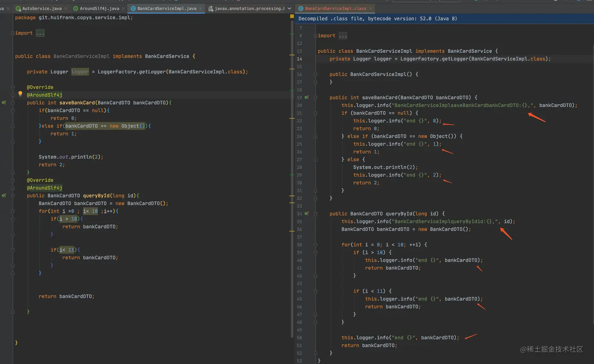Close the BankCardServiceImpl.class tab
The height and width of the screenshot is (364, 594).
coord(370,8)
